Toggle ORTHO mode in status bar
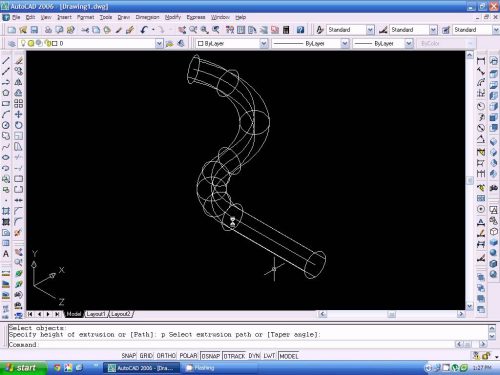The width and height of the screenshot is (500, 375). point(166,356)
